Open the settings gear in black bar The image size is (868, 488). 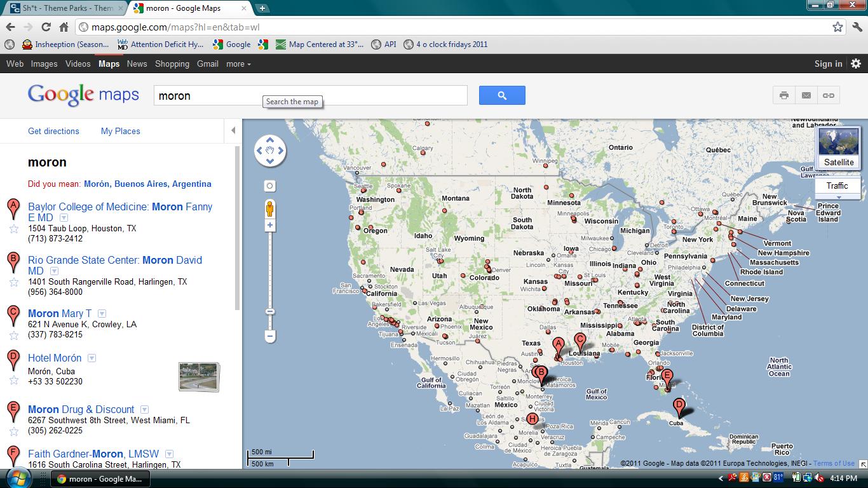(x=856, y=64)
